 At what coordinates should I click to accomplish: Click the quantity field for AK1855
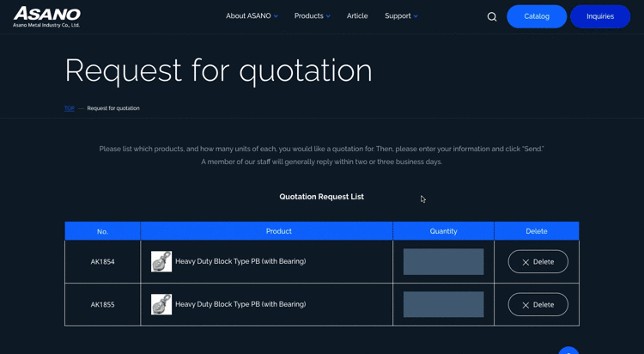443,304
